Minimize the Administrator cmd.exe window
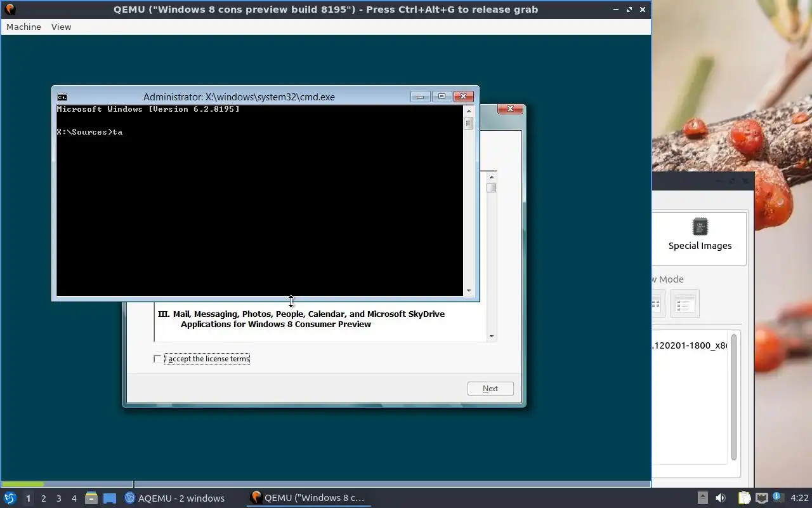 (x=420, y=97)
